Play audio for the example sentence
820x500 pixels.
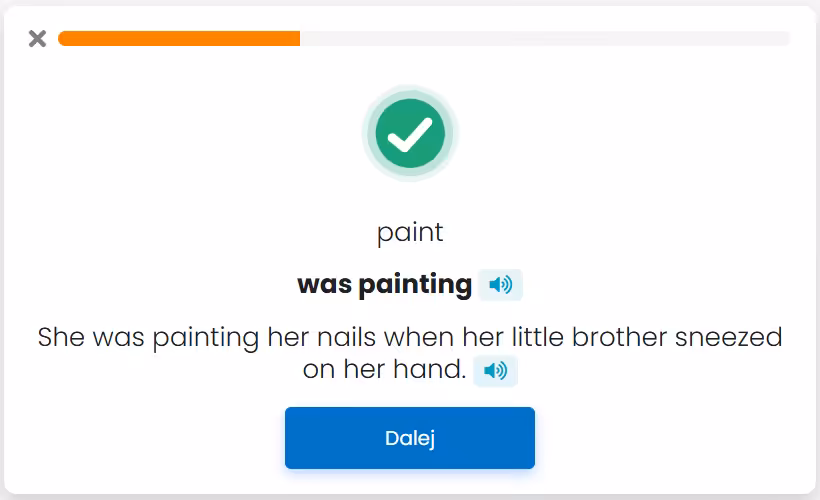click(495, 371)
